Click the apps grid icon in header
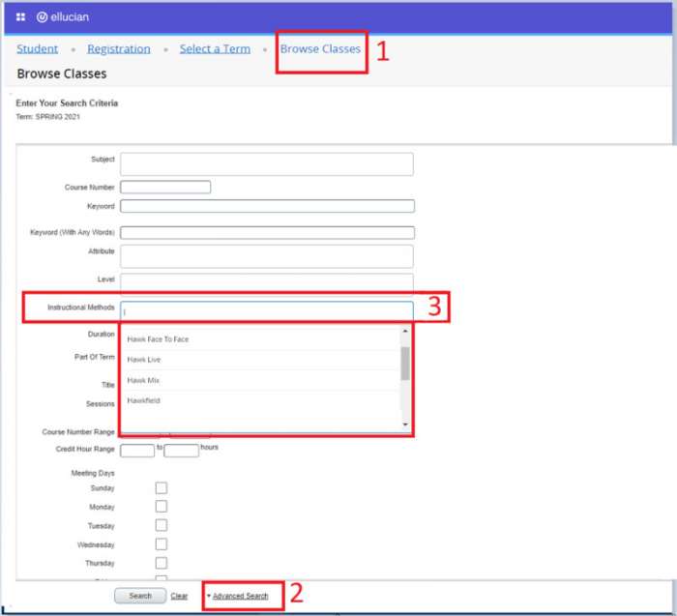The width and height of the screenshot is (677, 616). [x=20, y=17]
